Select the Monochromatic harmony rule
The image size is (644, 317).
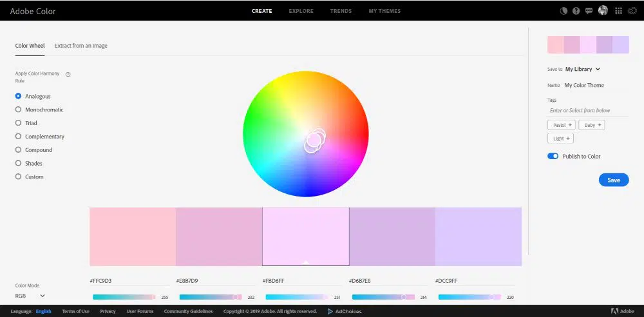18,110
